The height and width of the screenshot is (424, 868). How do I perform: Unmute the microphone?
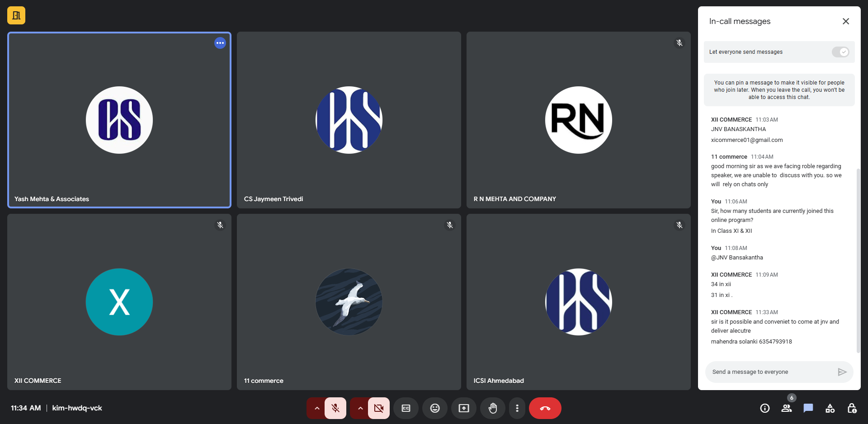[x=335, y=408]
